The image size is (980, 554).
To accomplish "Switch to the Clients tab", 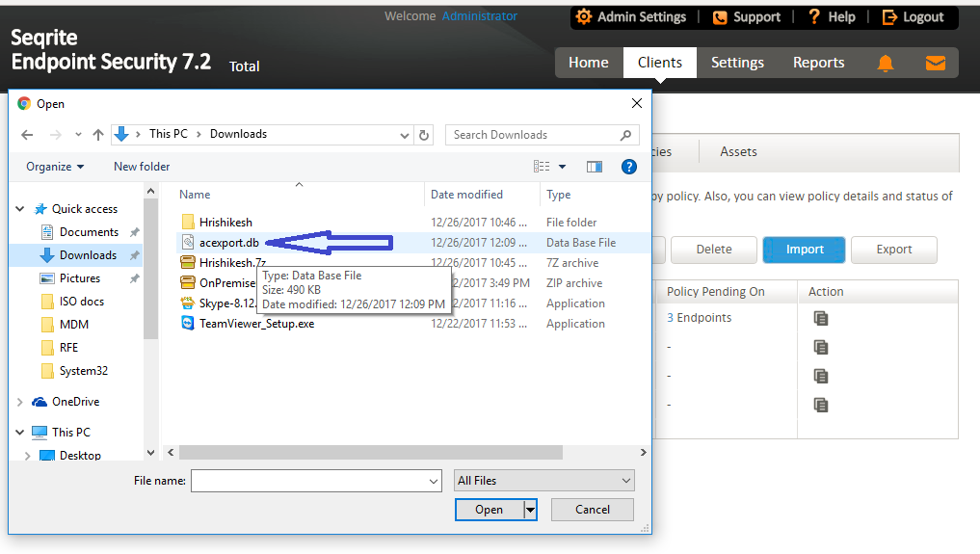I will [659, 63].
